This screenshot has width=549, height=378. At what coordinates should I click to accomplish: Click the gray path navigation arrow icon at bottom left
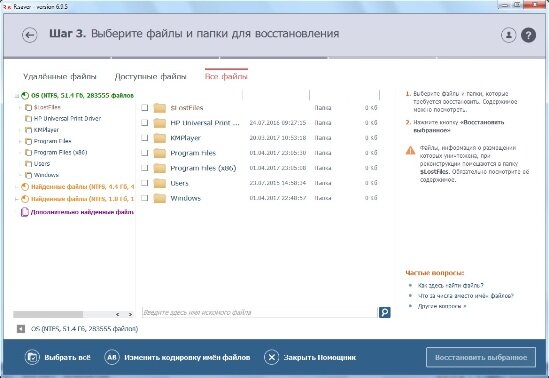pos(21,329)
